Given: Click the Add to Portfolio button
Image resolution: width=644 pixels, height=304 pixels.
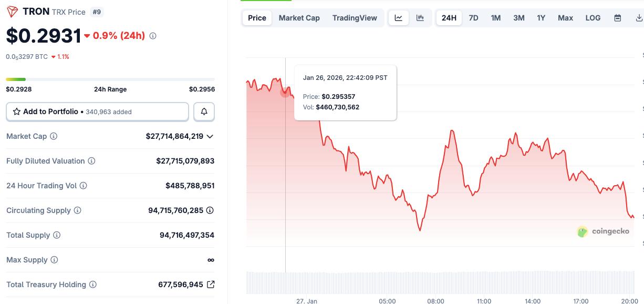Looking at the screenshot, I should 51,112.
